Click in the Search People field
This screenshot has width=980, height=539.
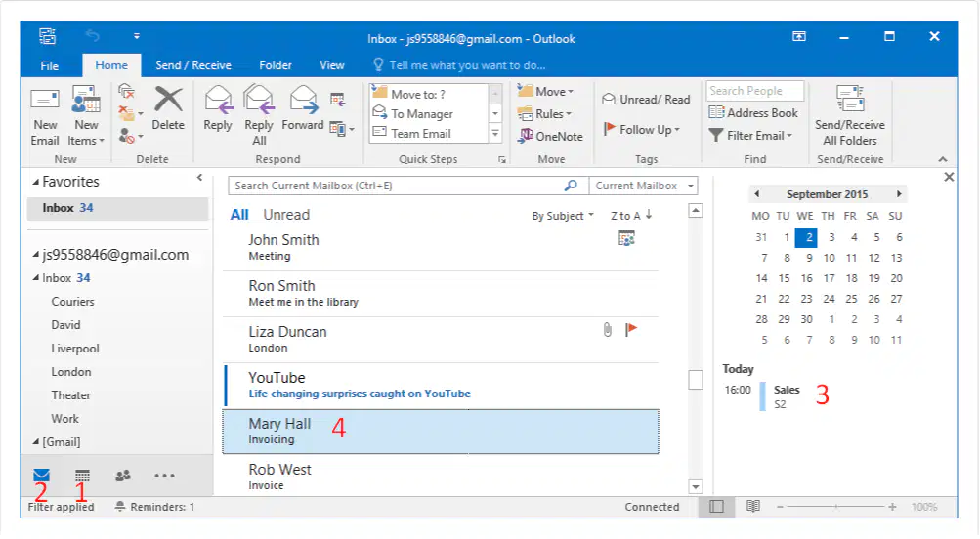[755, 91]
